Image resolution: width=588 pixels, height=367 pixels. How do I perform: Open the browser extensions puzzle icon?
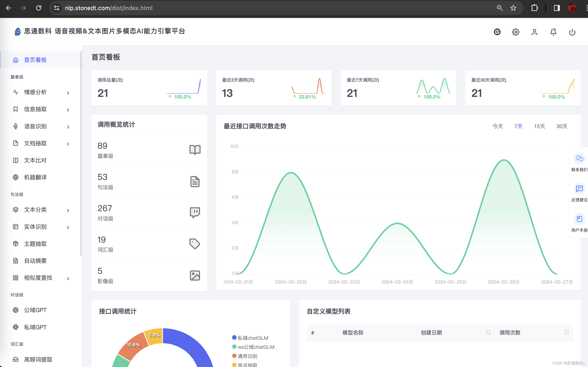(x=534, y=8)
